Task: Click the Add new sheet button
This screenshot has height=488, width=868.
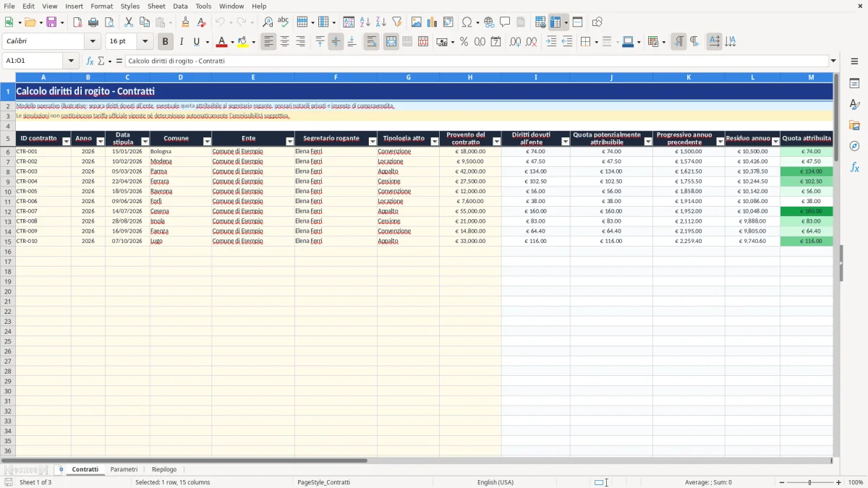Action: tap(61, 469)
